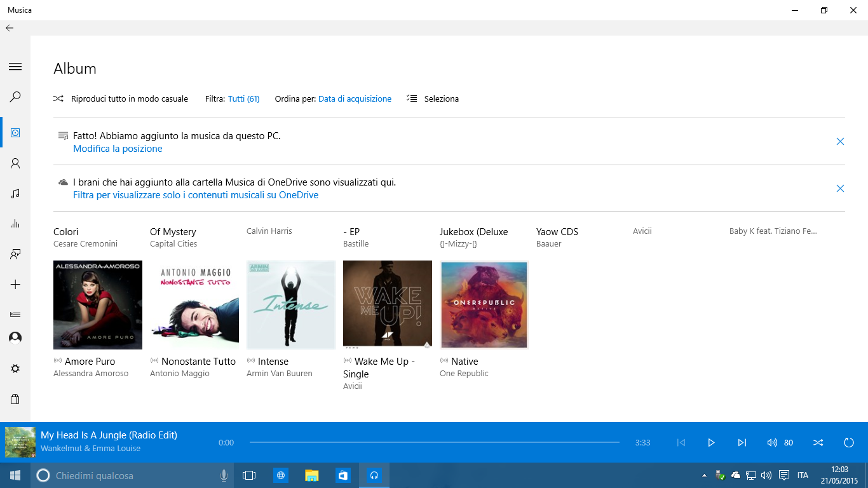Click 'Capital Cities' artist text
The height and width of the screenshot is (488, 868).
(x=173, y=244)
